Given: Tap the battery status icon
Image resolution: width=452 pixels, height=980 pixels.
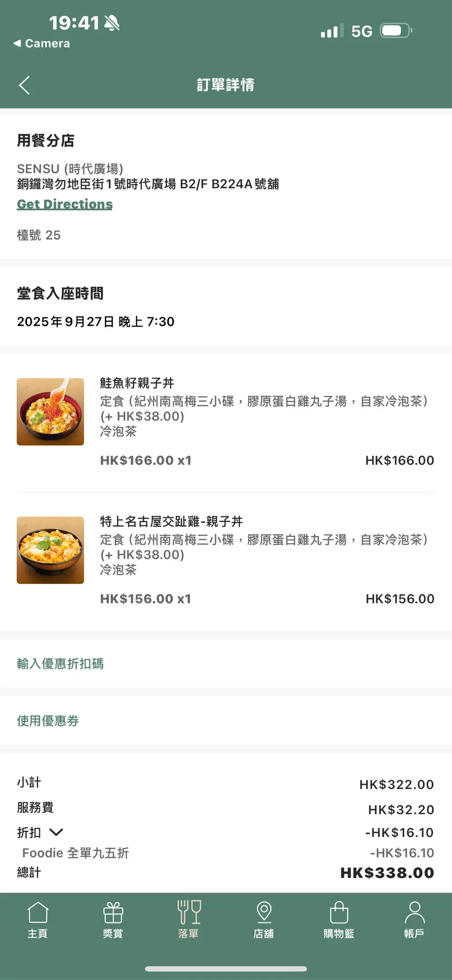Looking at the screenshot, I should (395, 31).
